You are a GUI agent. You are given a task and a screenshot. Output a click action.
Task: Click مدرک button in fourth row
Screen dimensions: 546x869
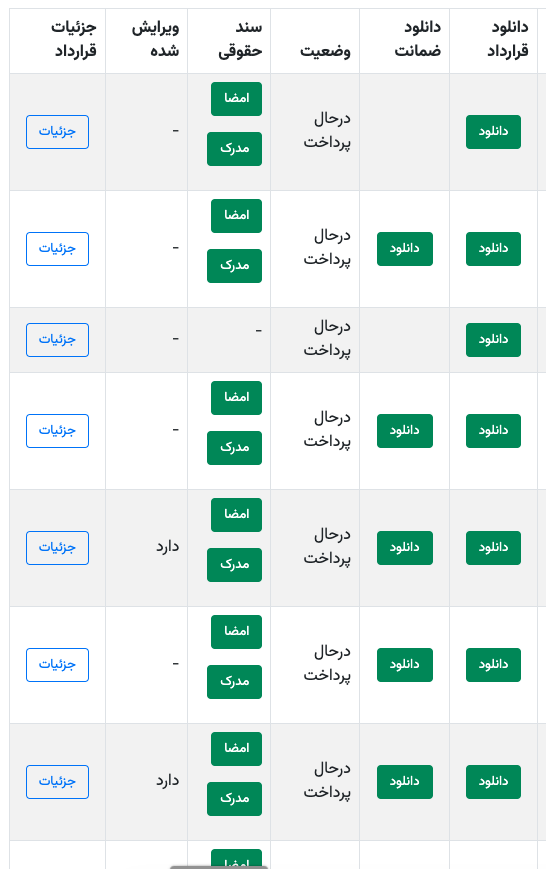234,447
